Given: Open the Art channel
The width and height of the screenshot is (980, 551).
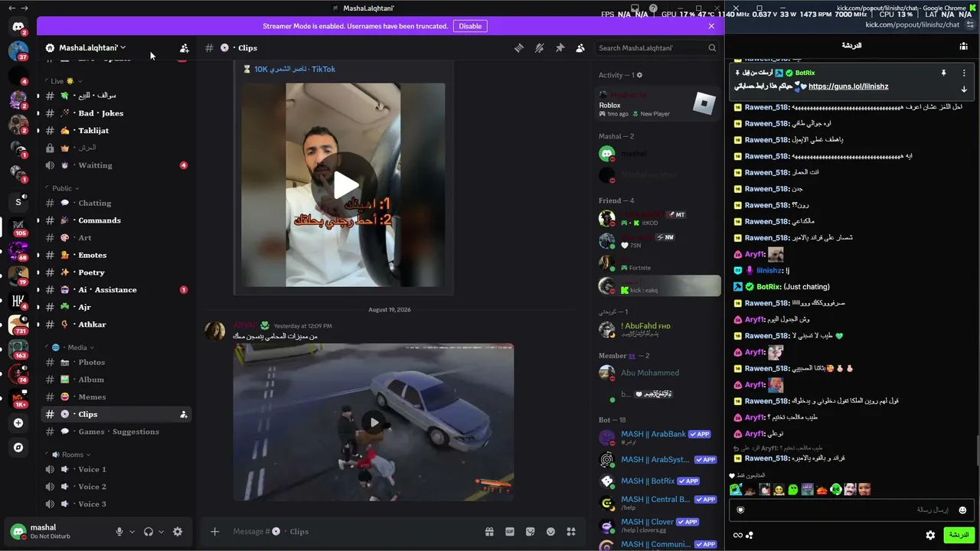Looking at the screenshot, I should (x=115, y=238).
